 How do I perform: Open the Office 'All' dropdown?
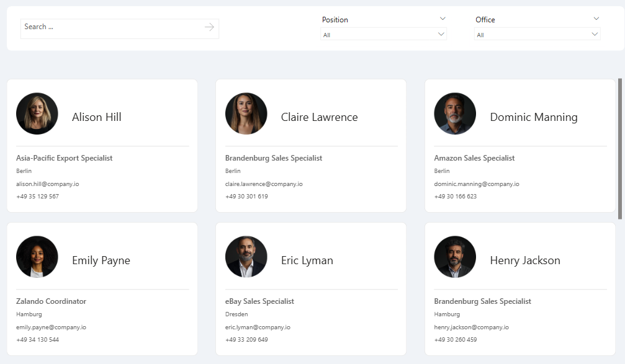click(x=537, y=34)
